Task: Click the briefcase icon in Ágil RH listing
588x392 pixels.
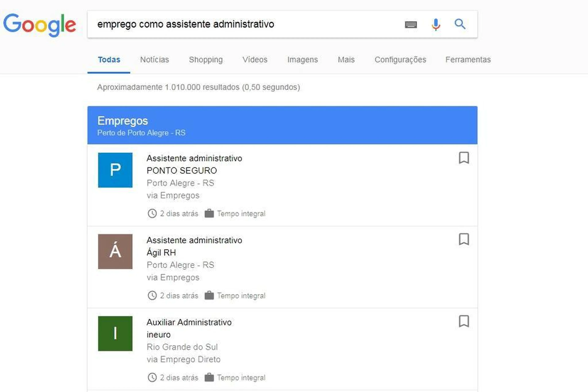Action: pyautogui.click(x=209, y=295)
